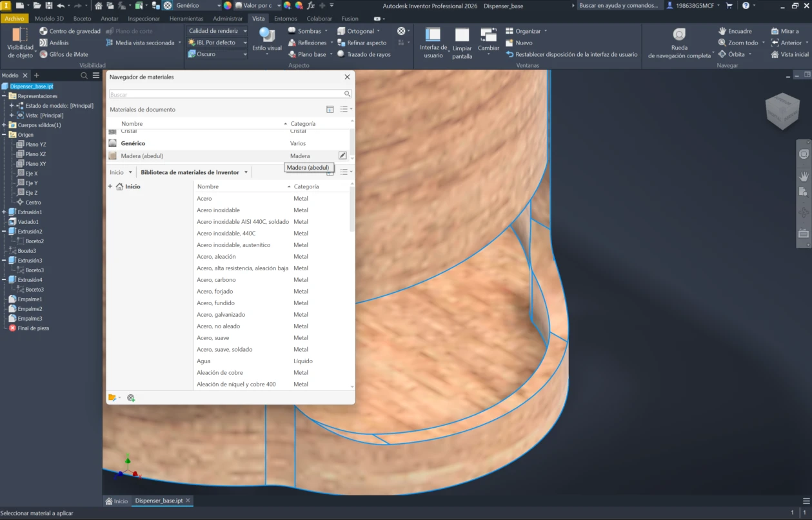Click the Centro de gravedad icon
This screenshot has height=520, width=812.
pyautogui.click(x=43, y=31)
